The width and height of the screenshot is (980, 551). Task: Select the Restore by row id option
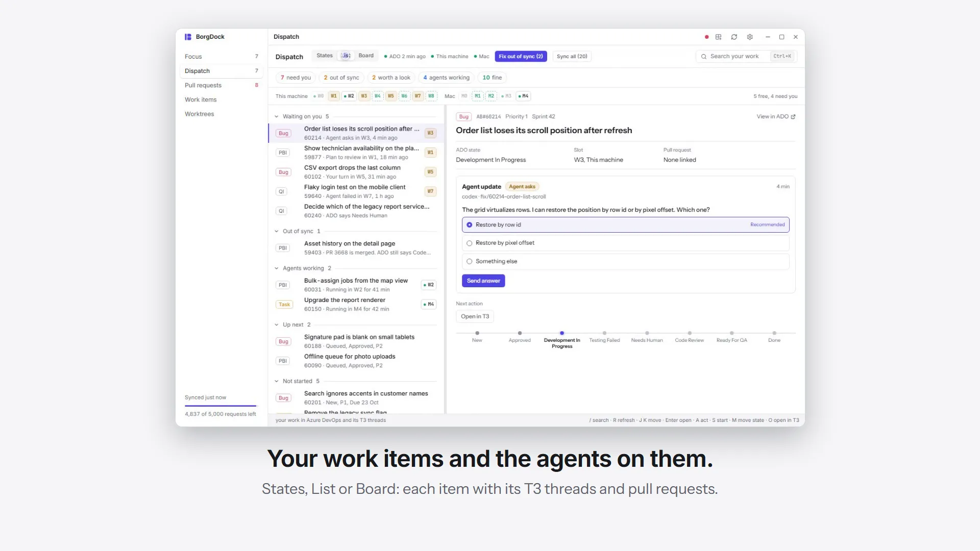tap(625, 224)
